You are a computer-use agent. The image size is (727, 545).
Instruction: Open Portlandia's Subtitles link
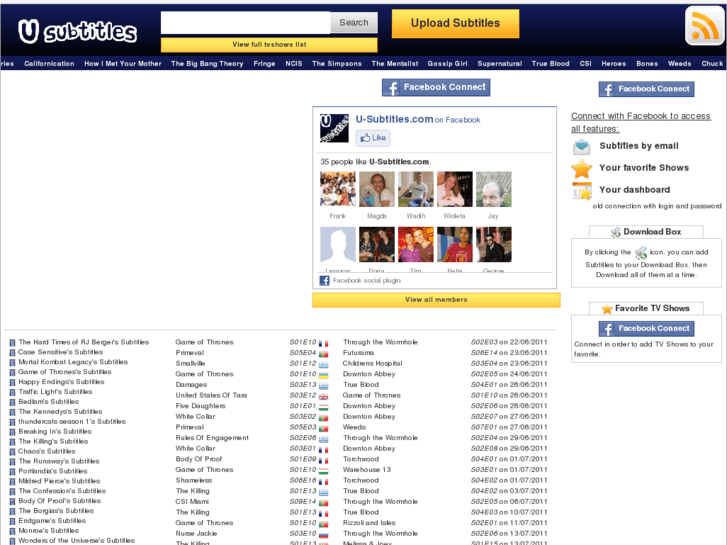(x=52, y=471)
